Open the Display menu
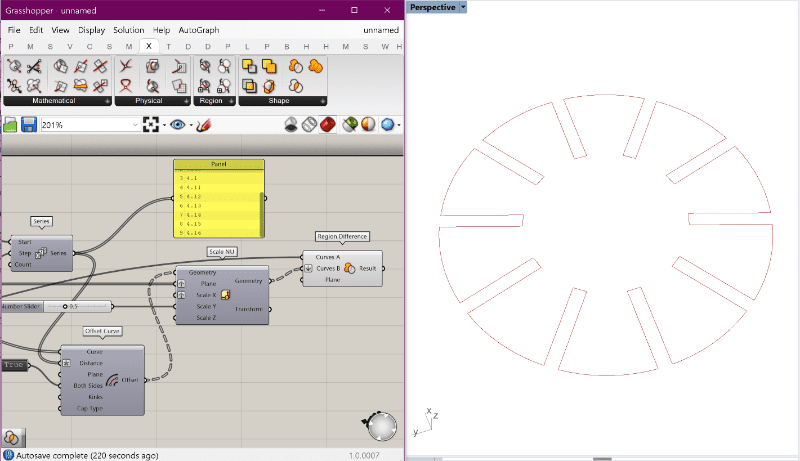The image size is (800, 461). (91, 30)
